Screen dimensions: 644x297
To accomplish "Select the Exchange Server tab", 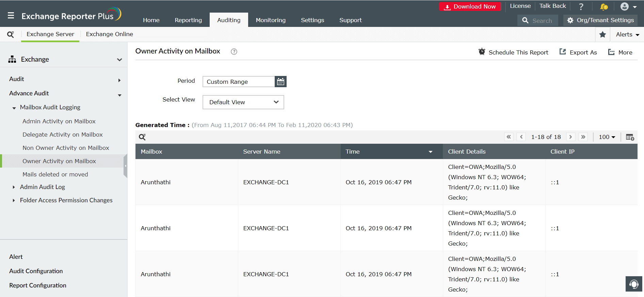I will tap(50, 34).
